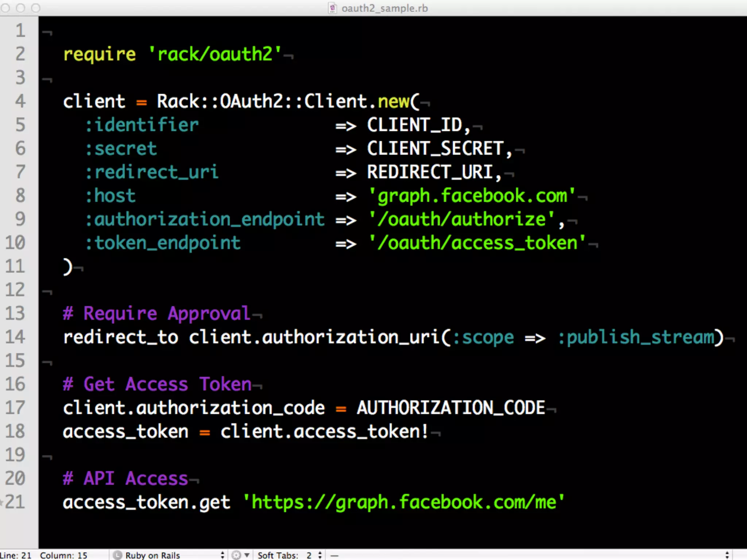747x560 pixels.
Task: Click gutter marker beside line 21
Action: (2, 502)
